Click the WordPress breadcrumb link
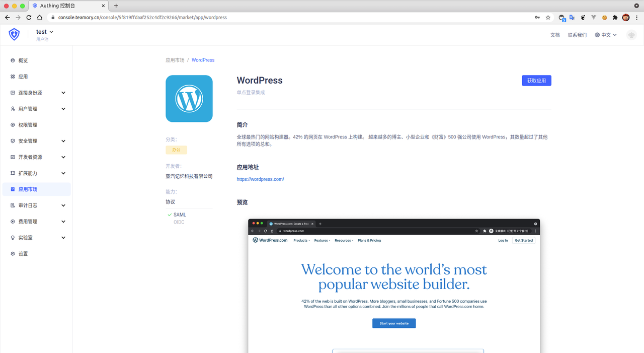Image resolution: width=644 pixels, height=353 pixels. [203, 60]
